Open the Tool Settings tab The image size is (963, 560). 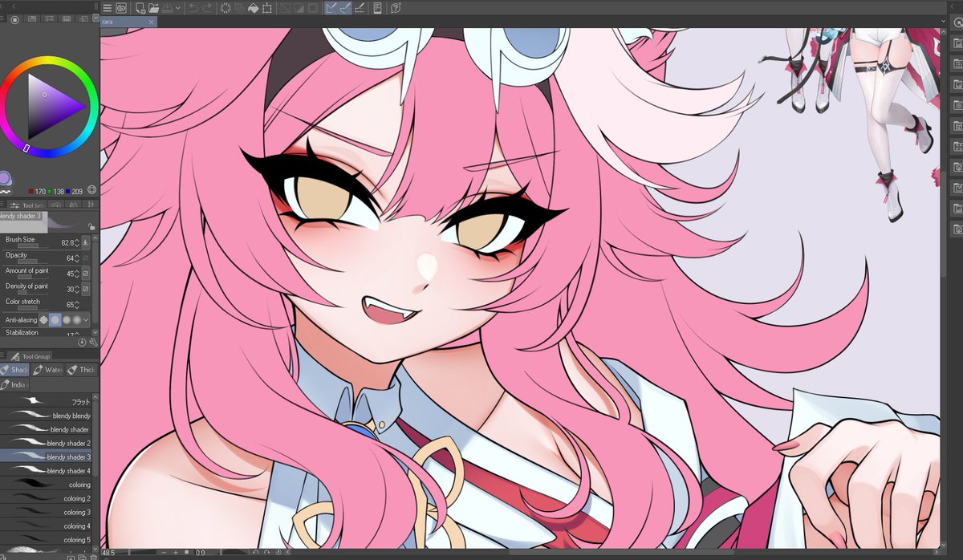(x=26, y=205)
